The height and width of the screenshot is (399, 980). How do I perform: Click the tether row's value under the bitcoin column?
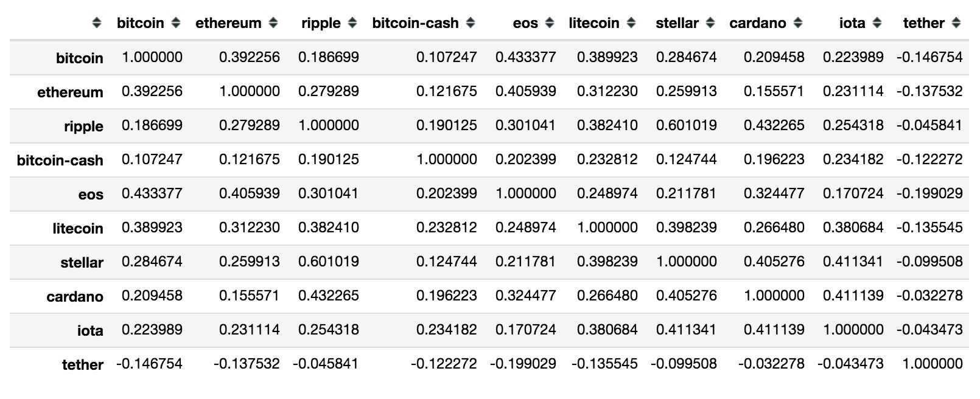tap(149, 364)
